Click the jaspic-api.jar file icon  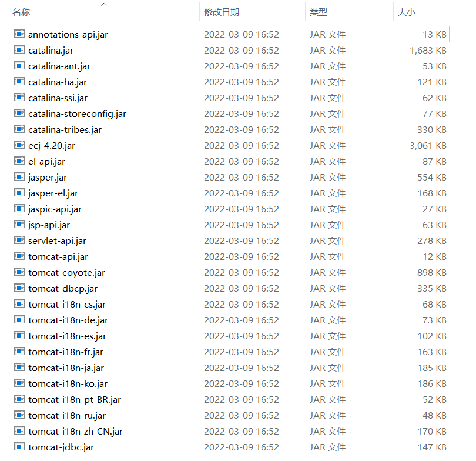coord(19,208)
